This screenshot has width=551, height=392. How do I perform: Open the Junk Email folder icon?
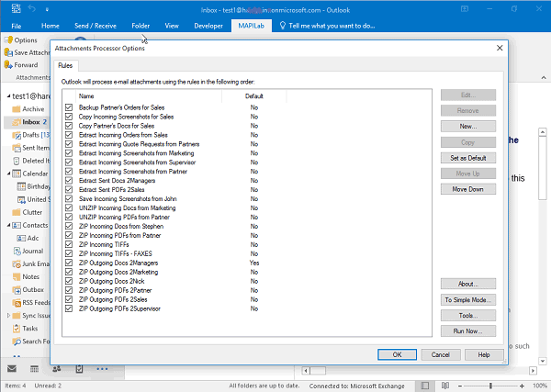click(x=17, y=264)
